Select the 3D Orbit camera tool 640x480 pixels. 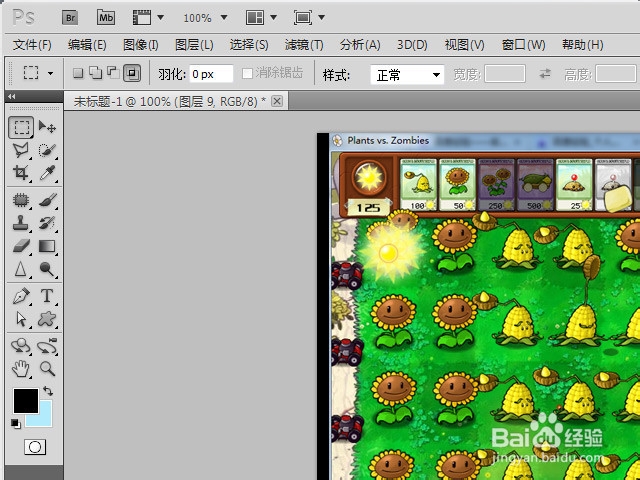47,346
